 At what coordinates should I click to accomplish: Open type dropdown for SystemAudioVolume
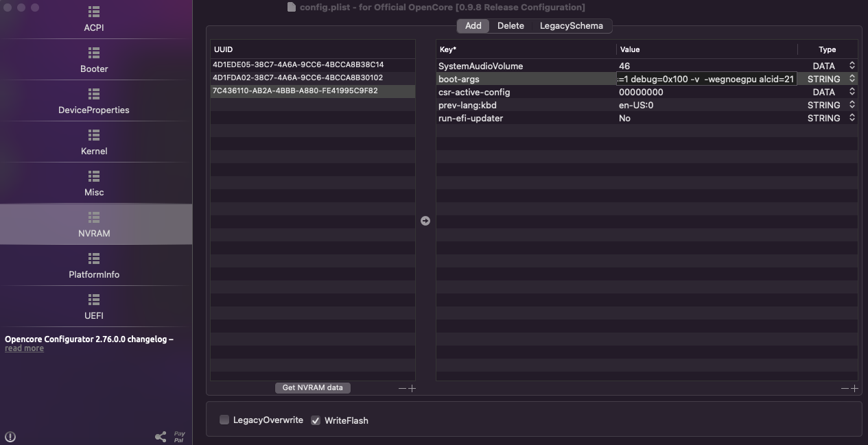pos(852,66)
